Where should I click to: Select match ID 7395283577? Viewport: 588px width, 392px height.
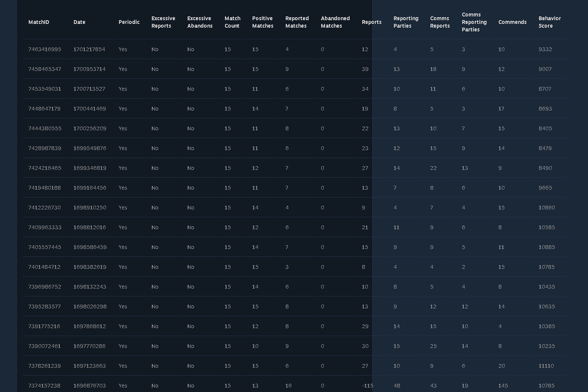(x=45, y=307)
